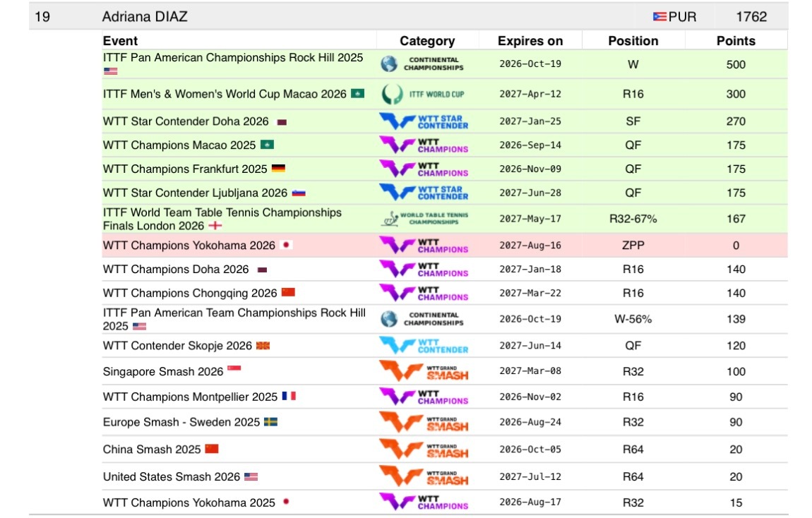Click the Swedish flag beside Europe Smash
The image size is (812, 518).
(271, 422)
